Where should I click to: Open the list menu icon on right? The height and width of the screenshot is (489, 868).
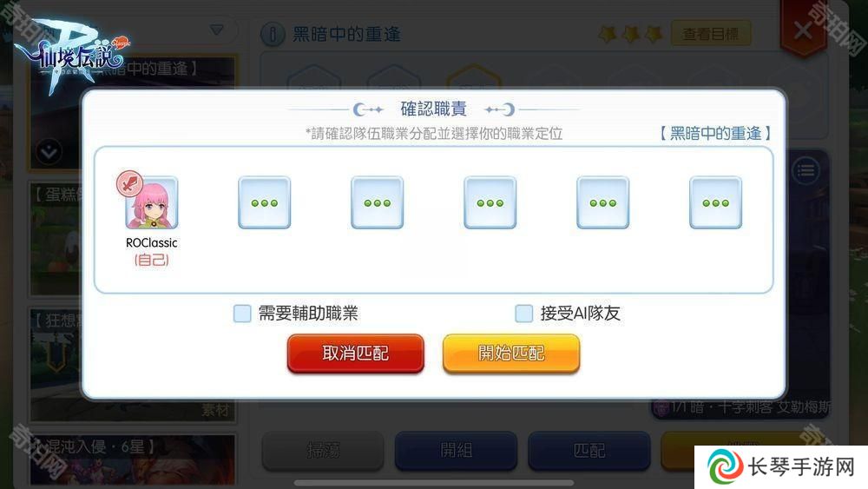click(x=806, y=170)
